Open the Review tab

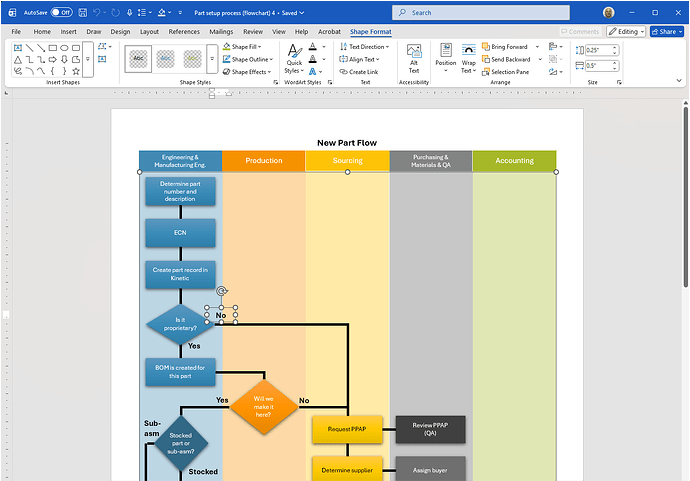pos(253,32)
